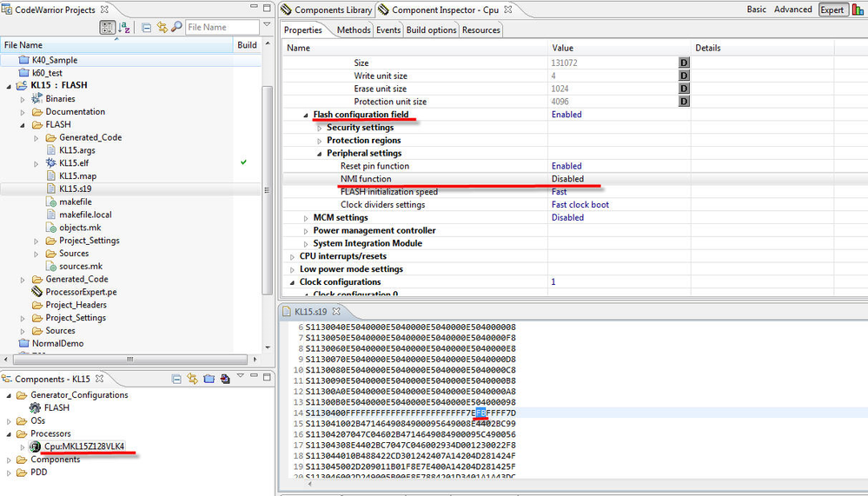Viewport: 868px width, 496px height.
Task: Change Clock dividers settings Fast clock boot
Action: pos(580,204)
